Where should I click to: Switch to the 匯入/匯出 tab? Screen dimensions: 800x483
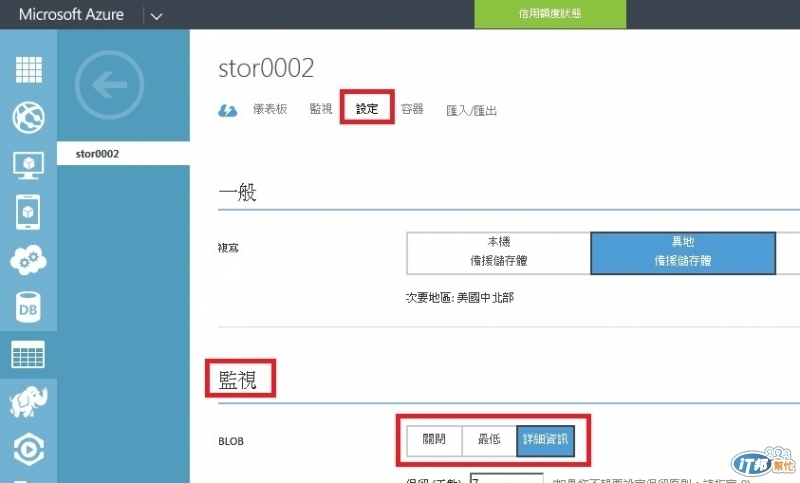(x=471, y=110)
